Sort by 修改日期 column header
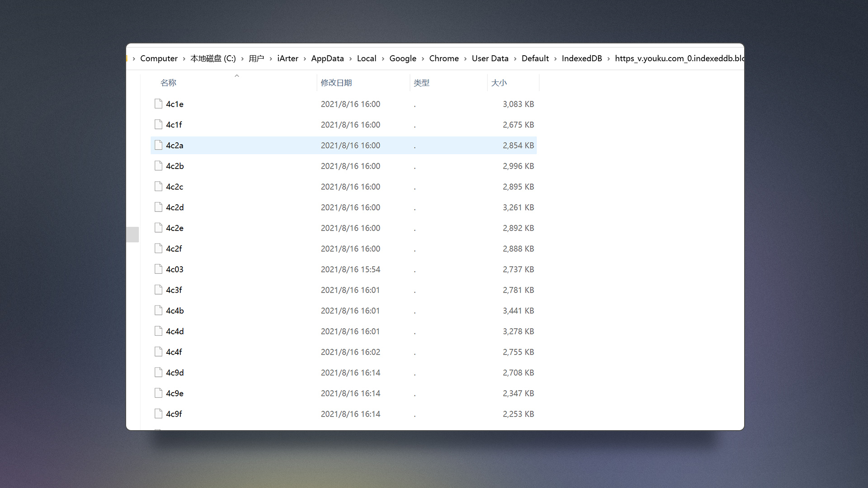 [336, 83]
